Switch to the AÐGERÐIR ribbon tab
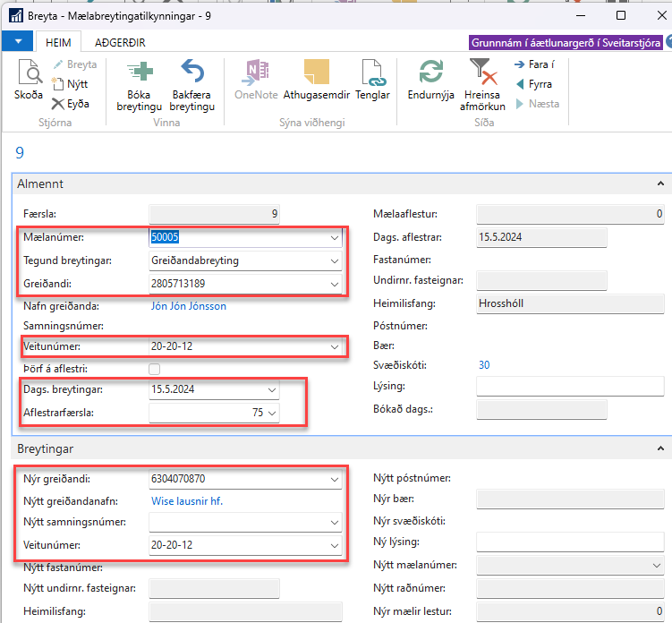 pos(120,42)
